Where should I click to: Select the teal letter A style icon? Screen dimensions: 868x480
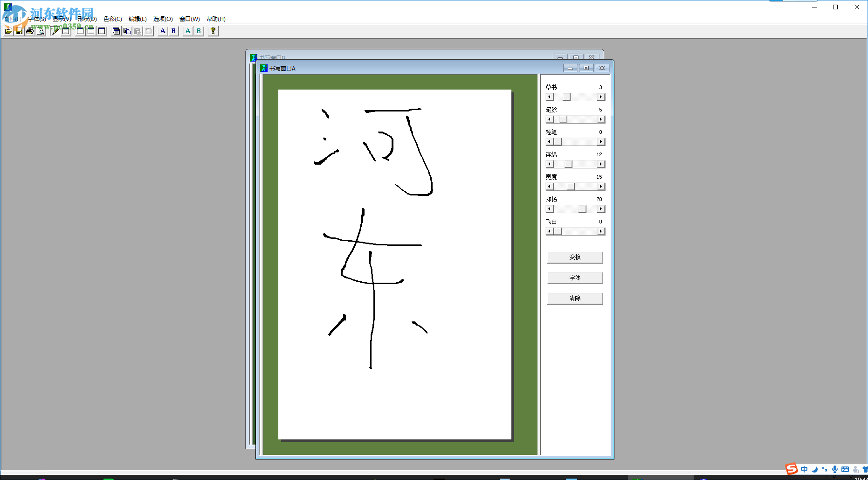(187, 31)
